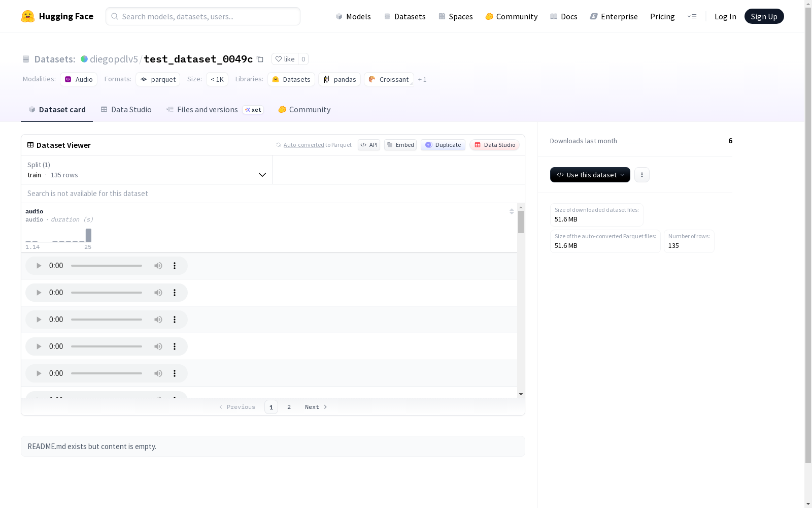The width and height of the screenshot is (812, 508).
Task: Play the second audio row
Action: point(39,293)
